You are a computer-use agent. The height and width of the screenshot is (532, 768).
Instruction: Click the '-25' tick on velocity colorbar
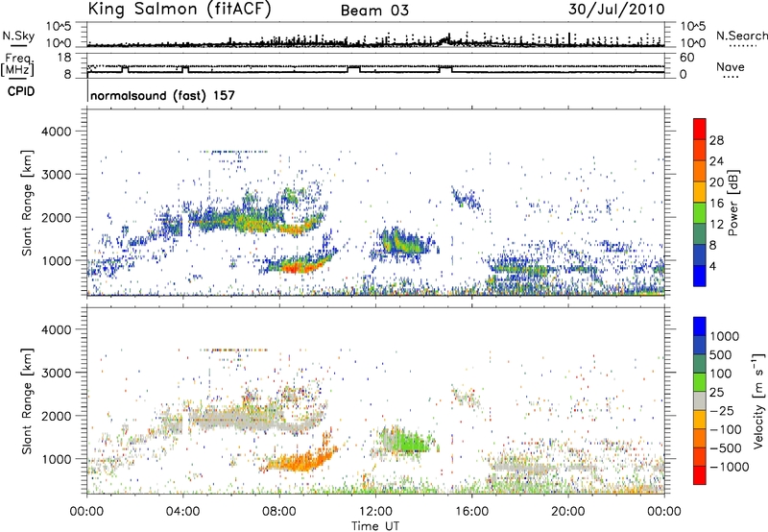coord(720,411)
